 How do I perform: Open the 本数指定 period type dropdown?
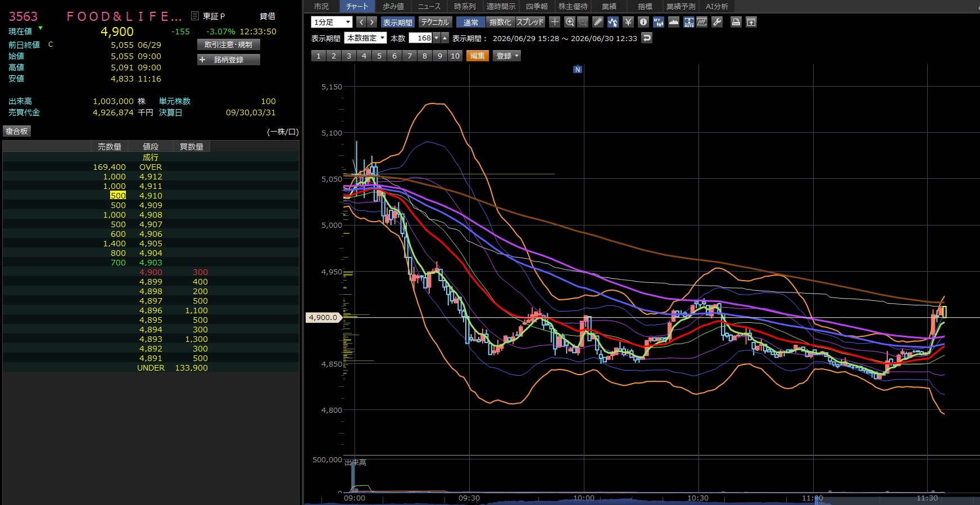tap(366, 38)
